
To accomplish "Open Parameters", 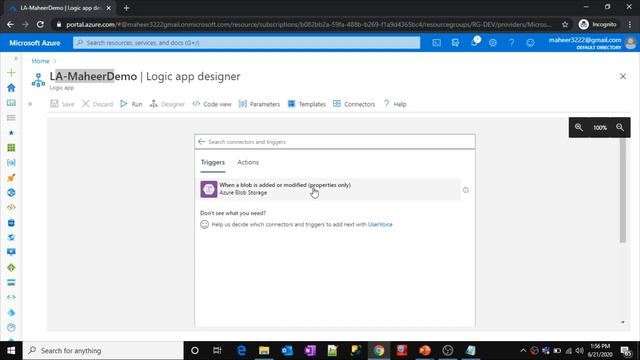I will click(260, 104).
